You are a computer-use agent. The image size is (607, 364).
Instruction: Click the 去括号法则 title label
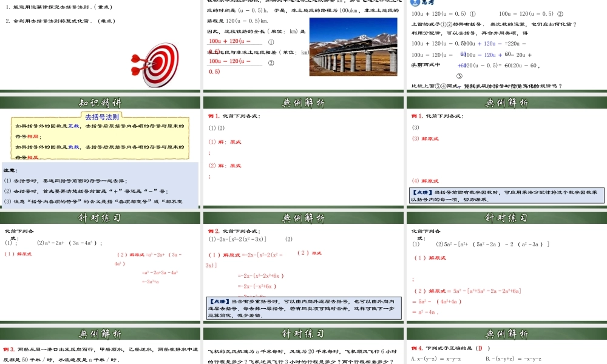click(x=102, y=117)
